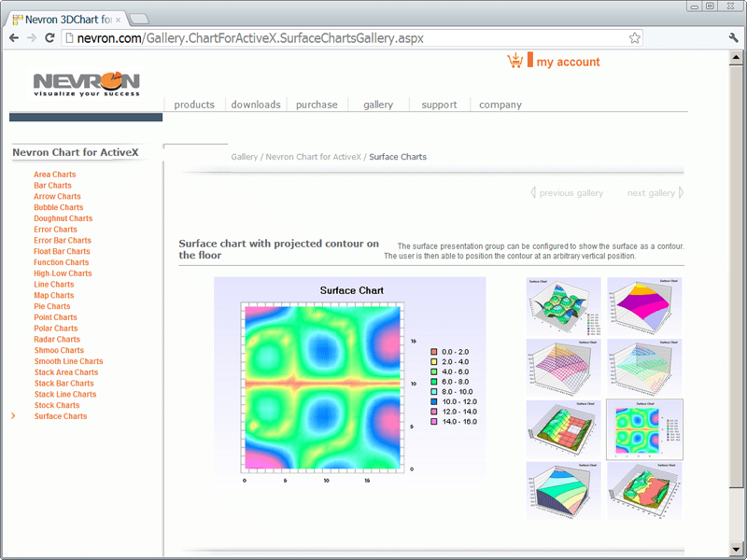Expand the Surface Charts sidebar arrow
This screenshot has width=747, height=560.
click(x=13, y=416)
